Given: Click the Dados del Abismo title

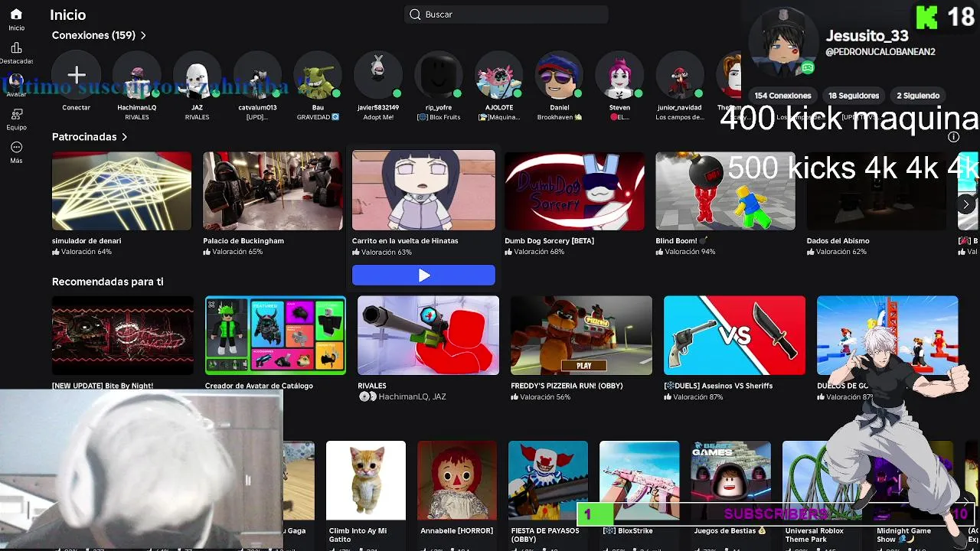Looking at the screenshot, I should 838,241.
